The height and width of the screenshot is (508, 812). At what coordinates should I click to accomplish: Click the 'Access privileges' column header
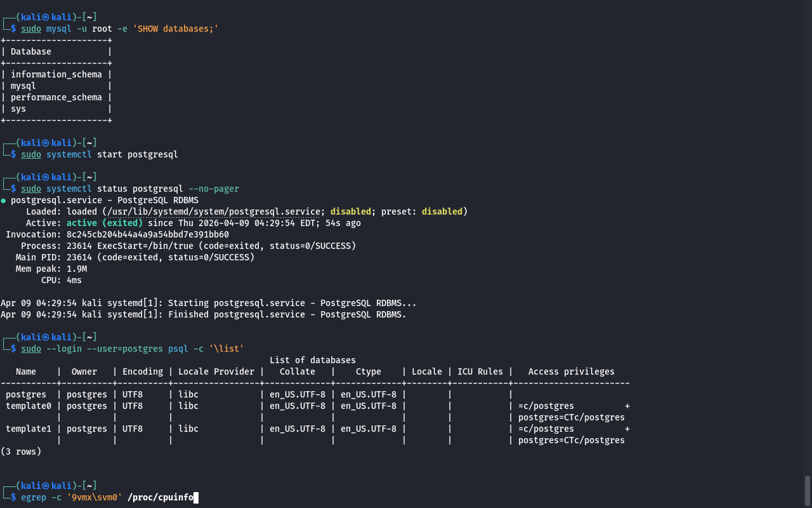[x=571, y=371]
